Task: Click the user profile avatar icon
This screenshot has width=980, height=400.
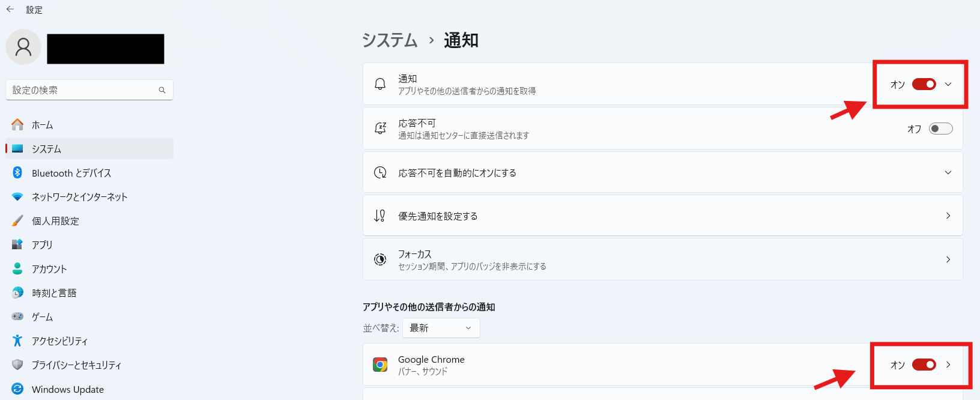Action: pyautogui.click(x=23, y=47)
